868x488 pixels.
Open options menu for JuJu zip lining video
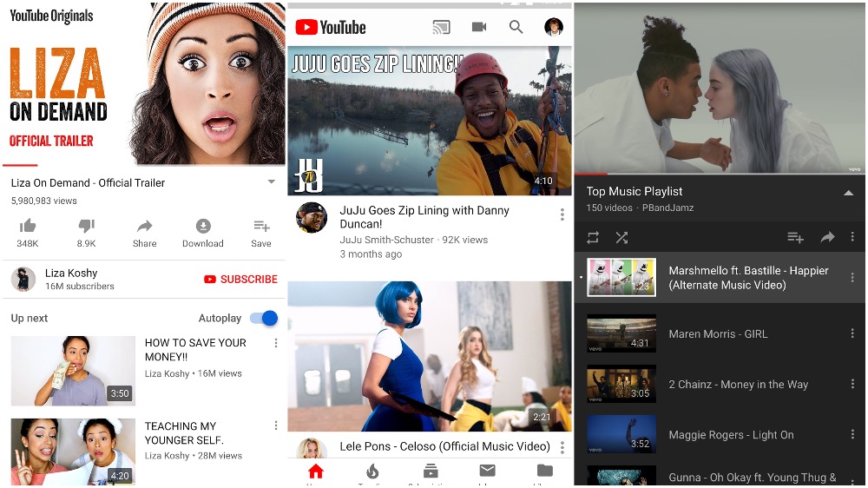562,214
